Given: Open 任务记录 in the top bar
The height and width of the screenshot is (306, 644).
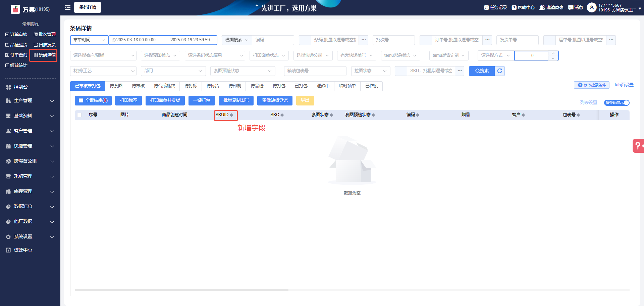Looking at the screenshot, I should coord(495,7).
